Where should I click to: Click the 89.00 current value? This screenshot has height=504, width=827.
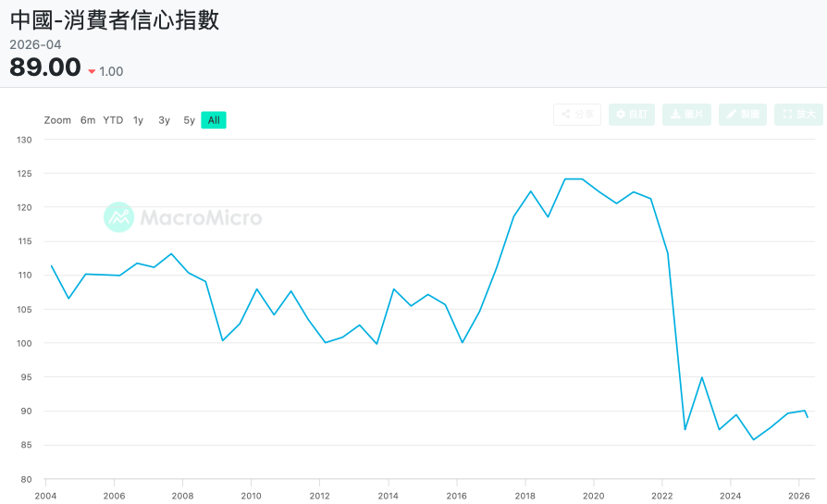[45, 68]
